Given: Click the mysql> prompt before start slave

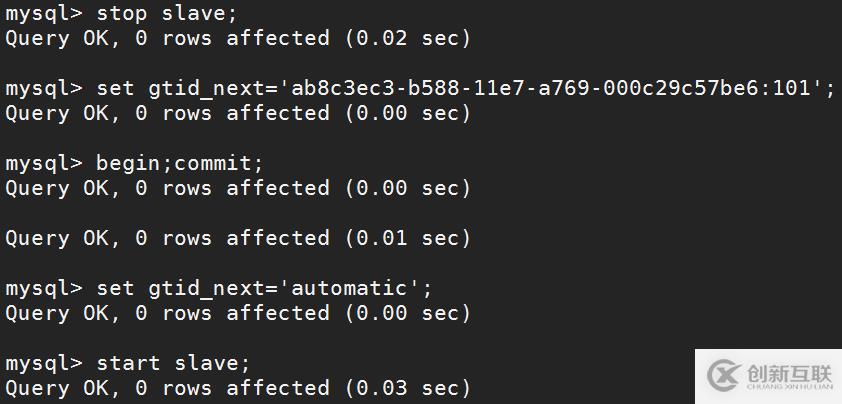Looking at the screenshot, I should (45, 363).
